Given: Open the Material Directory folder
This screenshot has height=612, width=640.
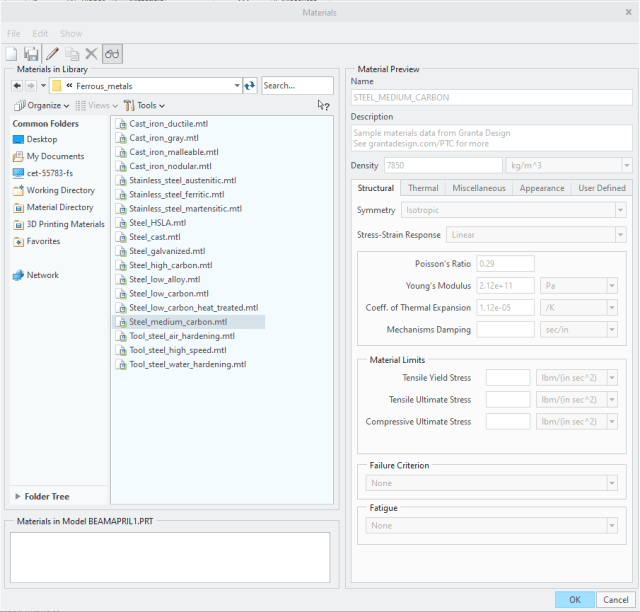Looking at the screenshot, I should pos(53,207).
